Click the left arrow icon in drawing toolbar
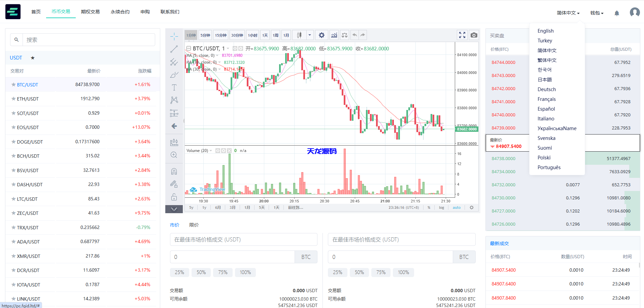This screenshot has height=308, width=644. point(174,126)
